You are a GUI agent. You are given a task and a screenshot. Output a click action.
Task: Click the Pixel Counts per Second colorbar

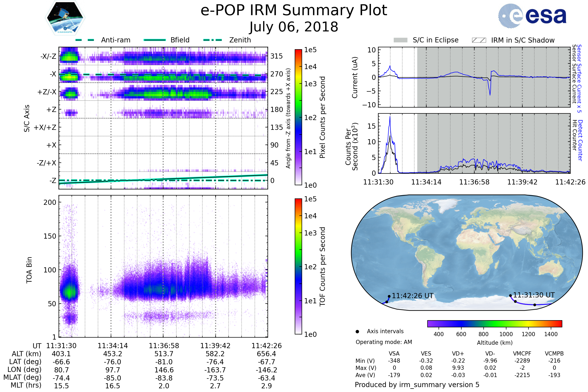(298, 117)
